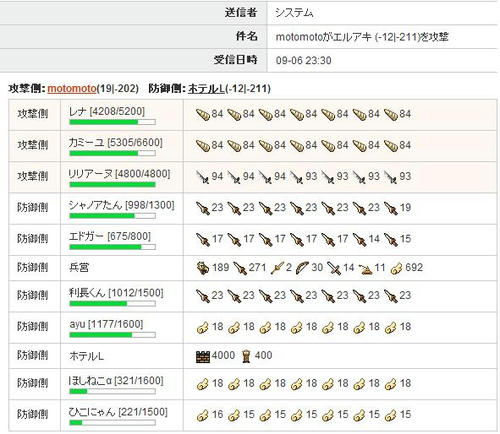500x434 pixels.
Task: Click the wing icon beside 16 in ひこにゃん row
Action: 202,415
